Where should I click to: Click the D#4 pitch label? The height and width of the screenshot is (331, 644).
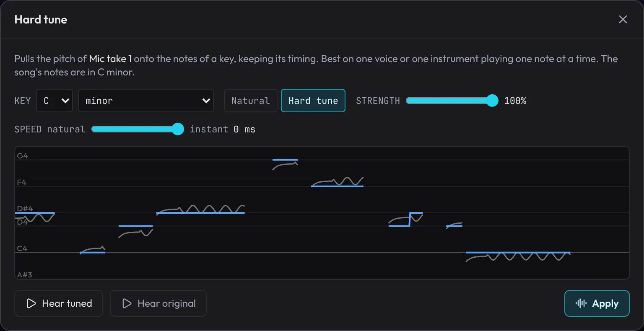(x=25, y=209)
